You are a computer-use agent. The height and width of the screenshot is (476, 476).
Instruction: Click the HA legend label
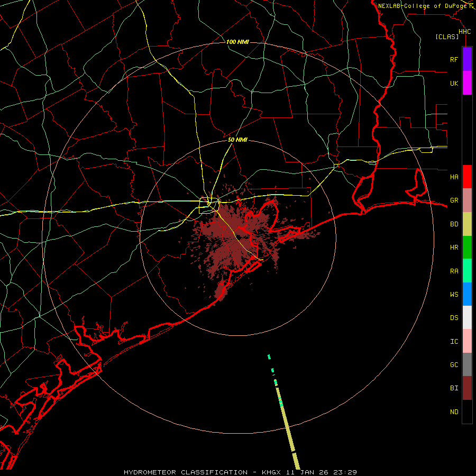point(454,177)
